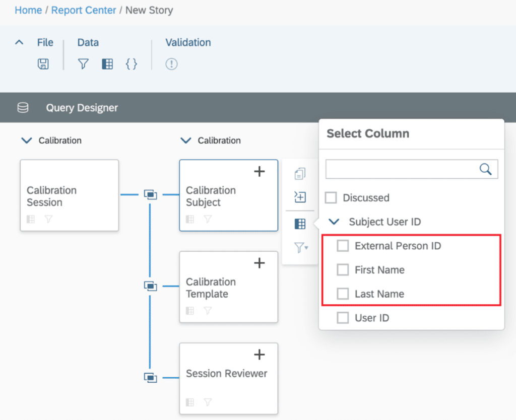Enable the External Person ID checkbox
516x420 pixels.
[343, 246]
